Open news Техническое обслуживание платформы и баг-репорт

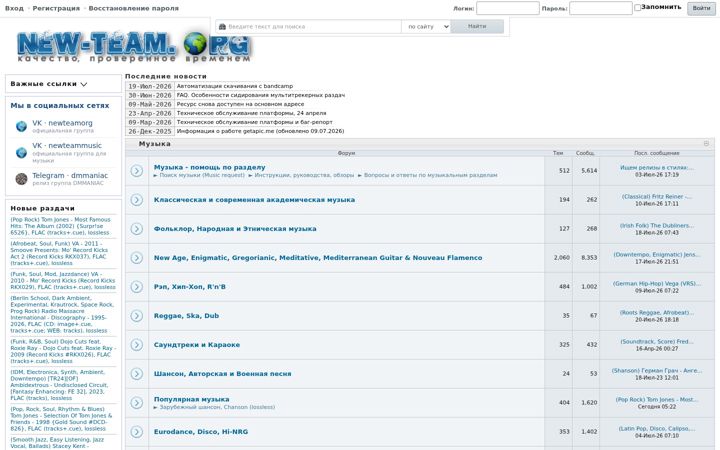pyautogui.click(x=254, y=122)
